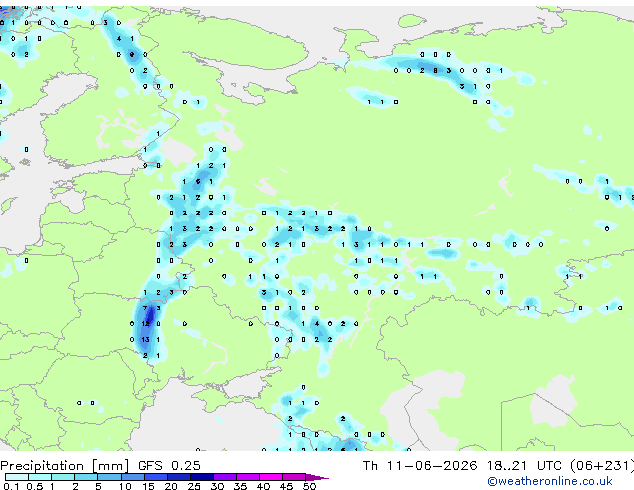Click the '50' legend scale label
This screenshot has height=490, width=634.
pos(309,486)
